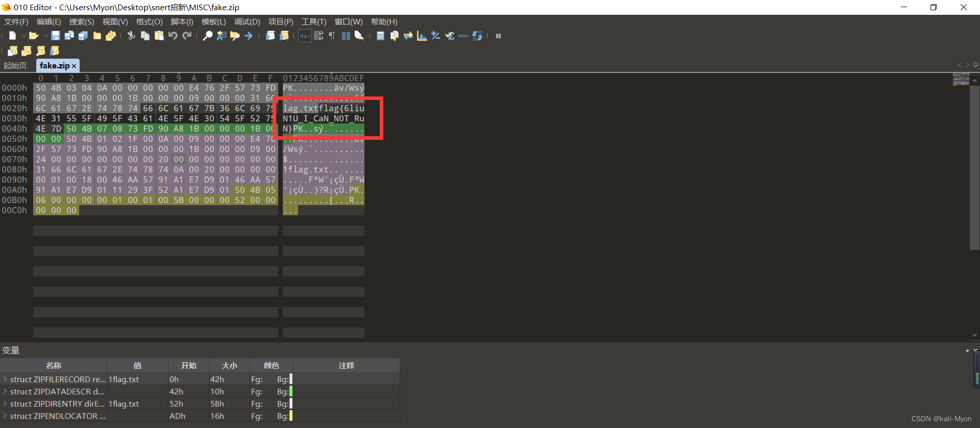Viewport: 980px width, 428px height.
Task: Click ZIPENDLOCATOR yellow background swatch
Action: [291, 416]
